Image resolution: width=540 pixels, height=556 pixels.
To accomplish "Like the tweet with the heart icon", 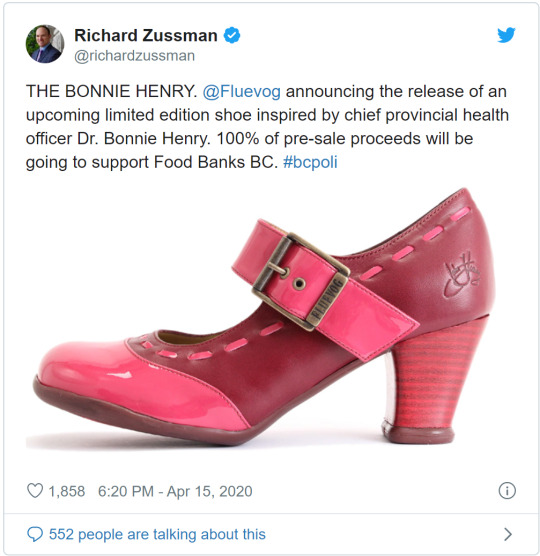I will pos(35,491).
